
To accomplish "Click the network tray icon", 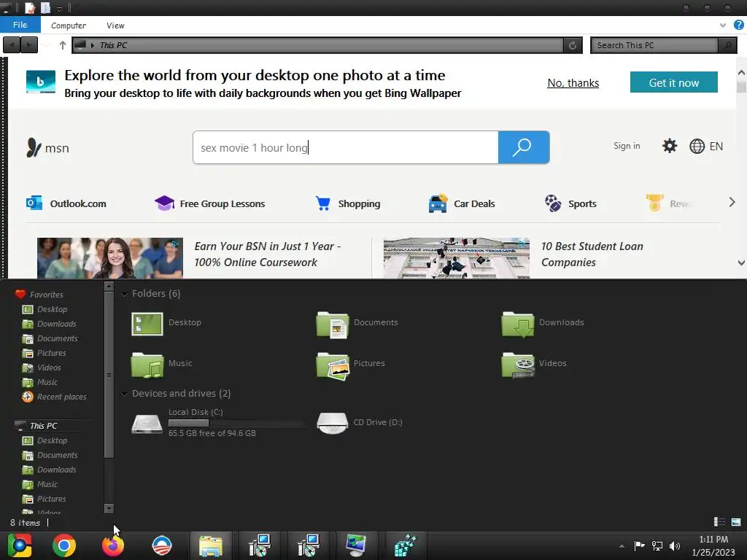I will point(657,545).
